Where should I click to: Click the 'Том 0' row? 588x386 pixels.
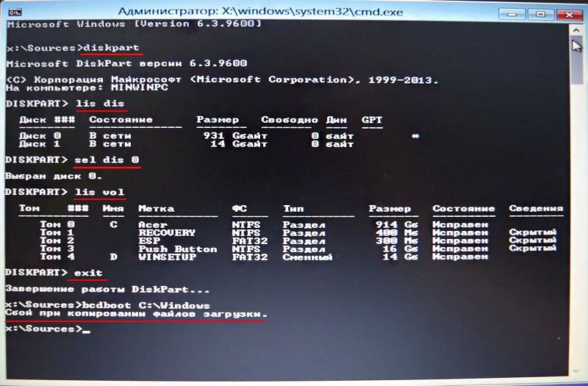pyautogui.click(x=264, y=225)
